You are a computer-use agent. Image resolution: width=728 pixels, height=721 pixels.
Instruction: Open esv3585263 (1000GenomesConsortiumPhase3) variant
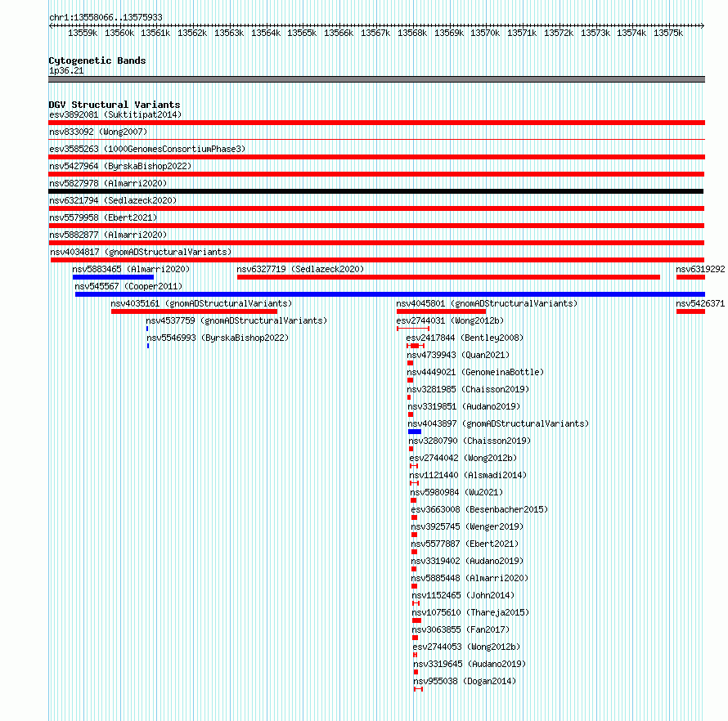point(147,149)
